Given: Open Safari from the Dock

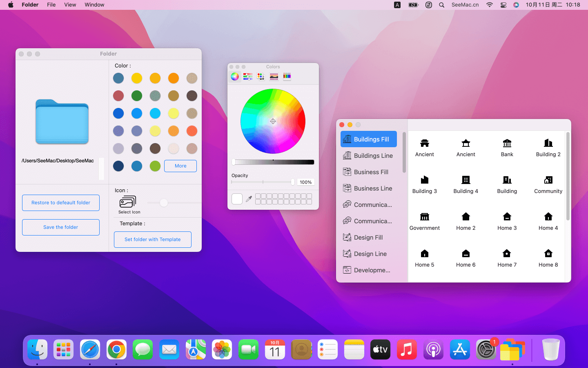Looking at the screenshot, I should coord(90,350).
